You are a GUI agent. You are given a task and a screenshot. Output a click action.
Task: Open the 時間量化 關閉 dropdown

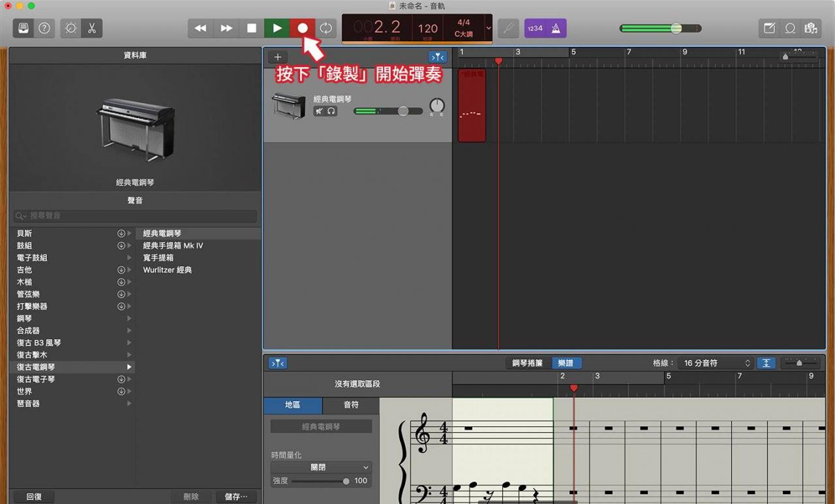pos(321,467)
